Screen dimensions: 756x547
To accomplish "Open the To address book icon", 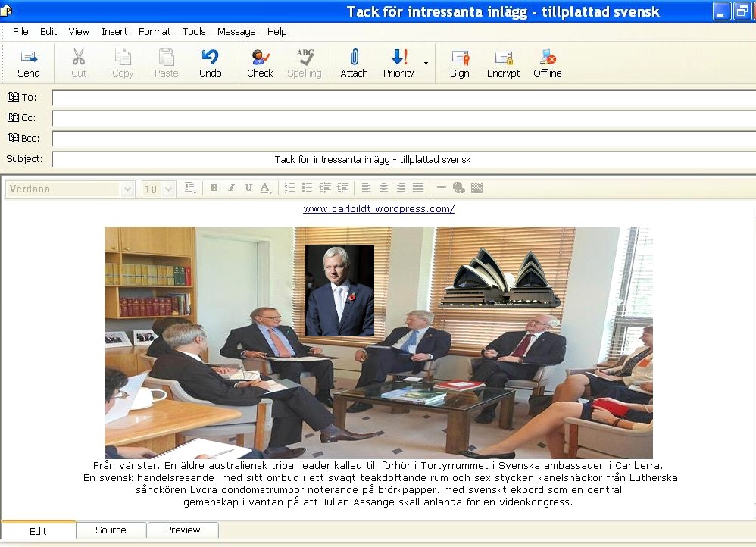I will click(x=13, y=98).
